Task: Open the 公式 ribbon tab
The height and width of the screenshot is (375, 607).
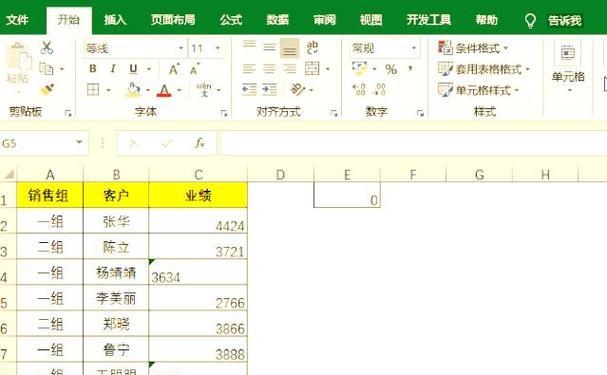Action: 231,20
